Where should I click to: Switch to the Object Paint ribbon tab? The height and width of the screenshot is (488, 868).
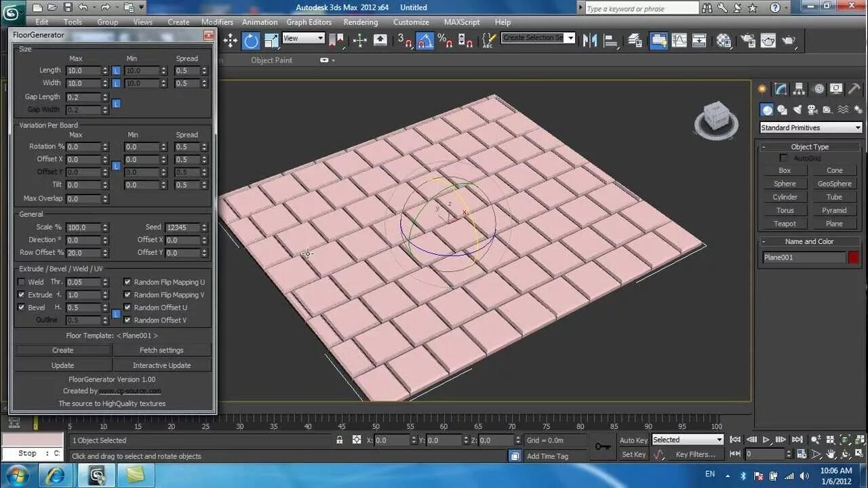click(271, 60)
